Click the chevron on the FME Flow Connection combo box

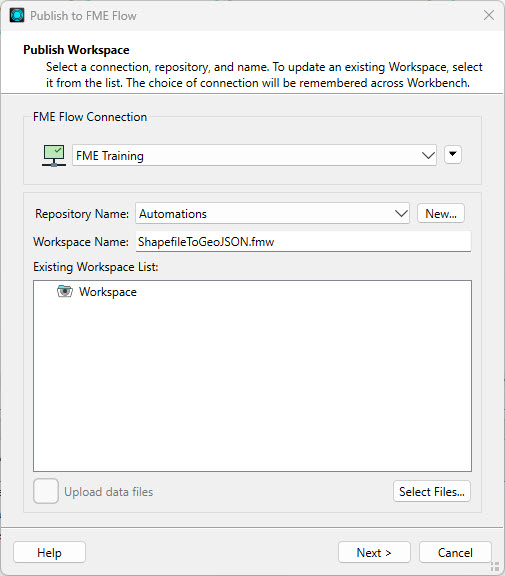pos(428,155)
